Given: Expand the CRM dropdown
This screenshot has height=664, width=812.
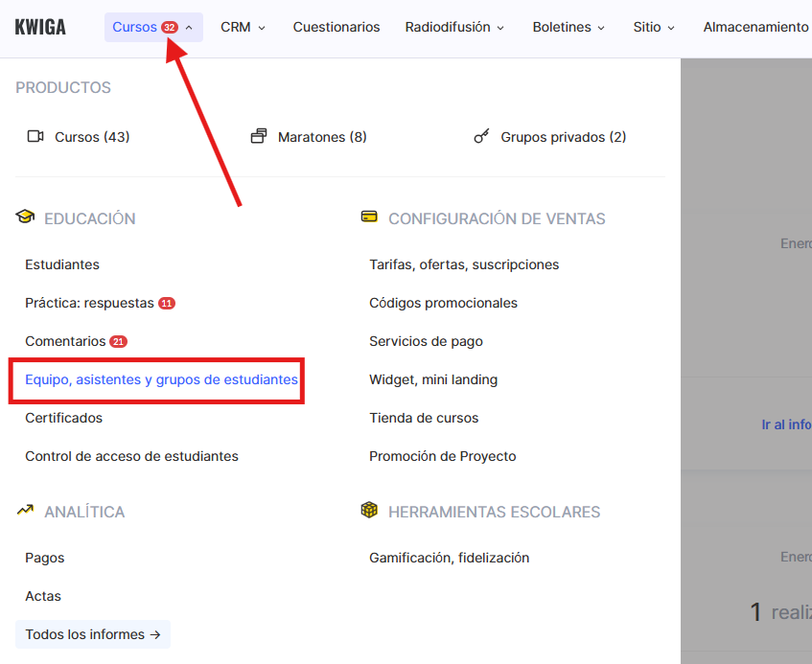Looking at the screenshot, I should click(x=243, y=27).
